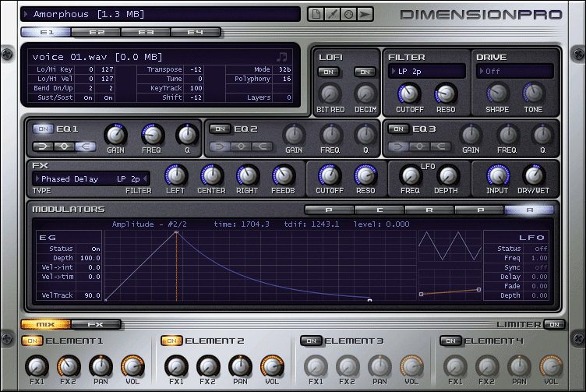Viewport: 586px width, 392px height.
Task: Select the C cutoff modulator tab
Action: tap(379, 210)
